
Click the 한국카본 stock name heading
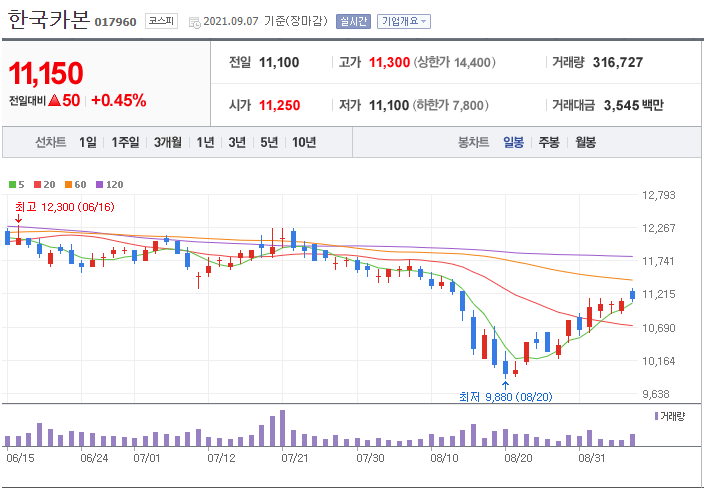(x=48, y=20)
